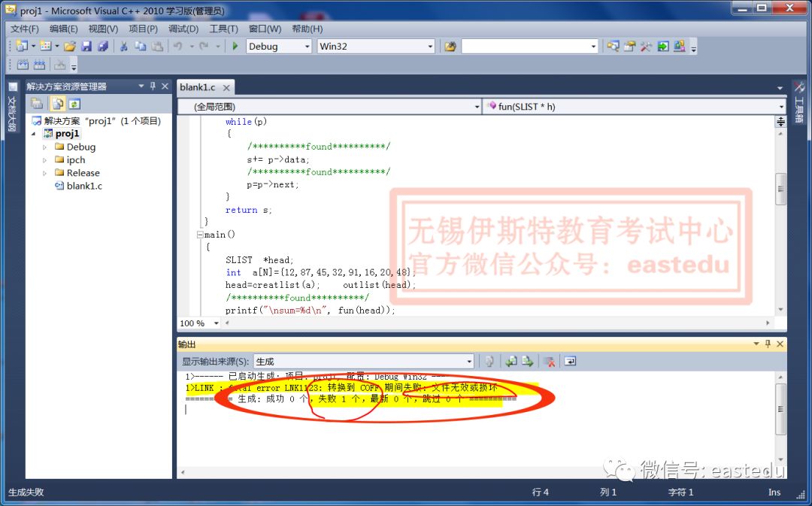812x506 pixels.
Task: Click the Save All icon
Action: [103, 47]
